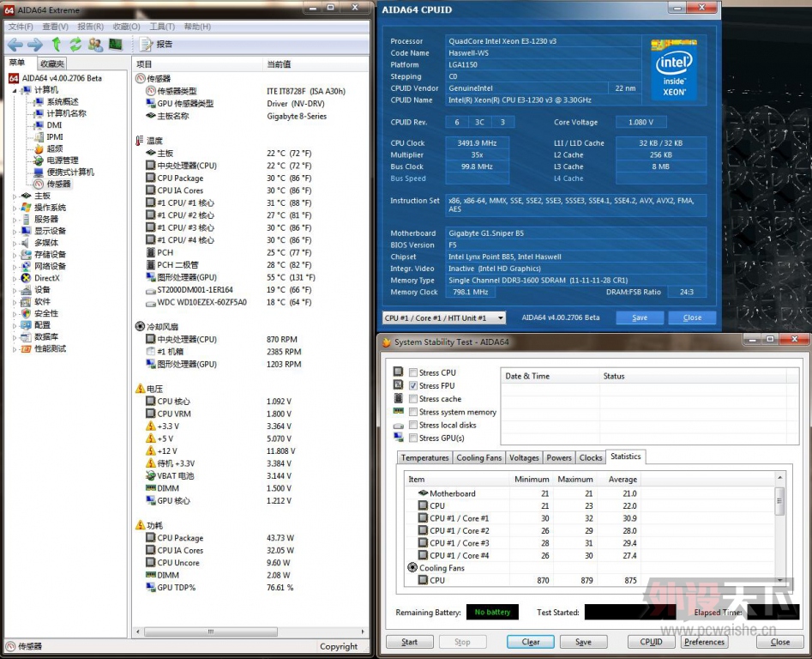
Task: Click the horizontal scrollbar in AIDA64 Extreme
Action: [250, 632]
